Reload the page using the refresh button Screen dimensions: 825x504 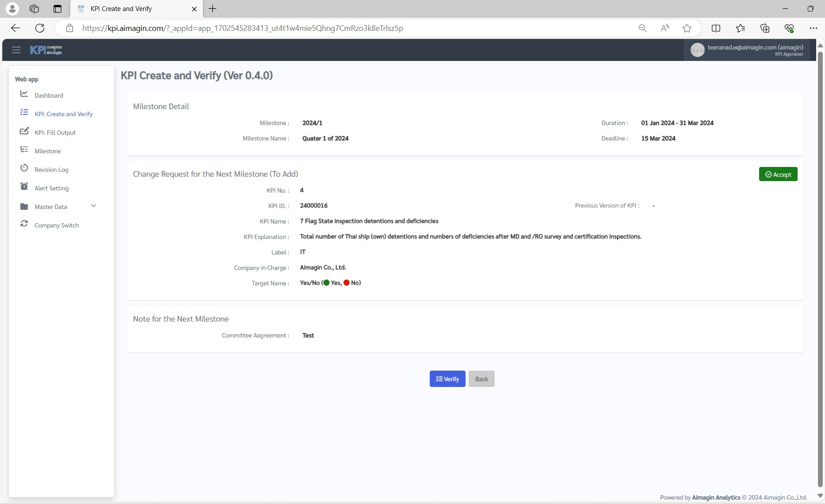click(40, 28)
